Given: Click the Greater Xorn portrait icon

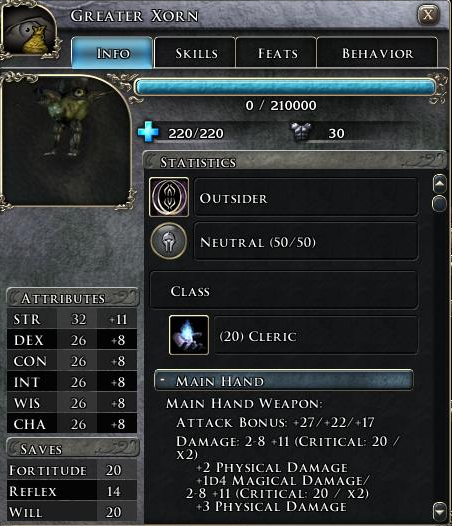Looking at the screenshot, I should (30, 32).
